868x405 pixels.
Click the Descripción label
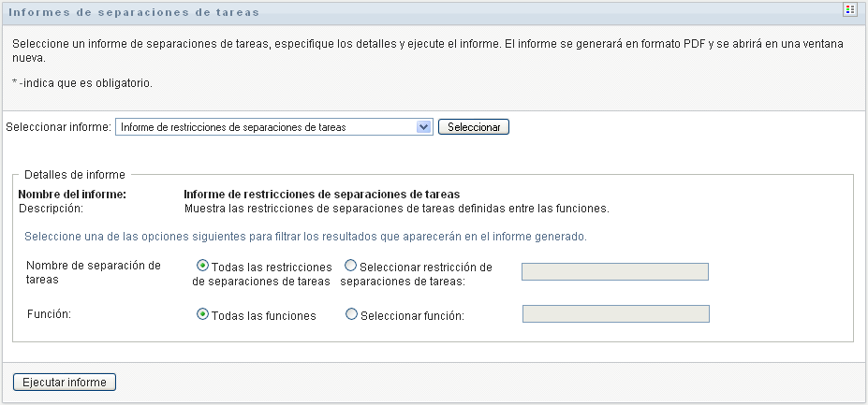click(x=51, y=208)
